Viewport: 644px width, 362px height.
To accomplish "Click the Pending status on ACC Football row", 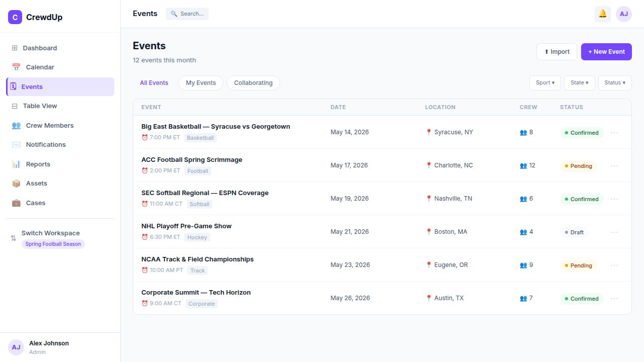I will click(x=578, y=166).
